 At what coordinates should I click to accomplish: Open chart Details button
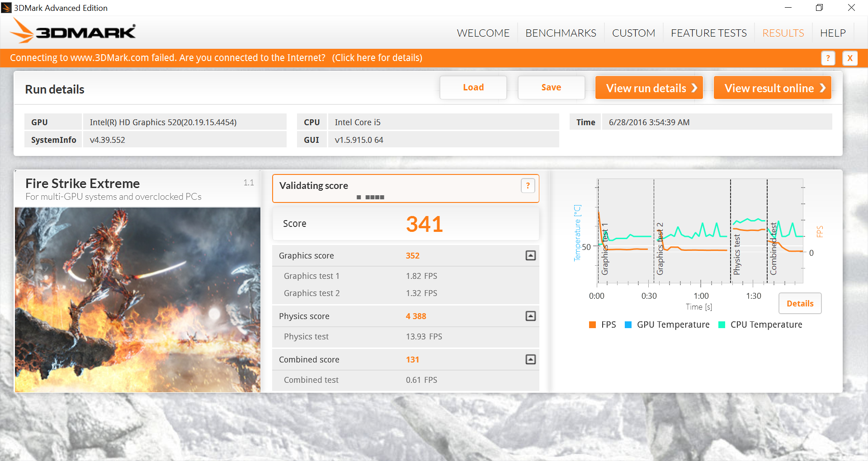pyautogui.click(x=800, y=303)
